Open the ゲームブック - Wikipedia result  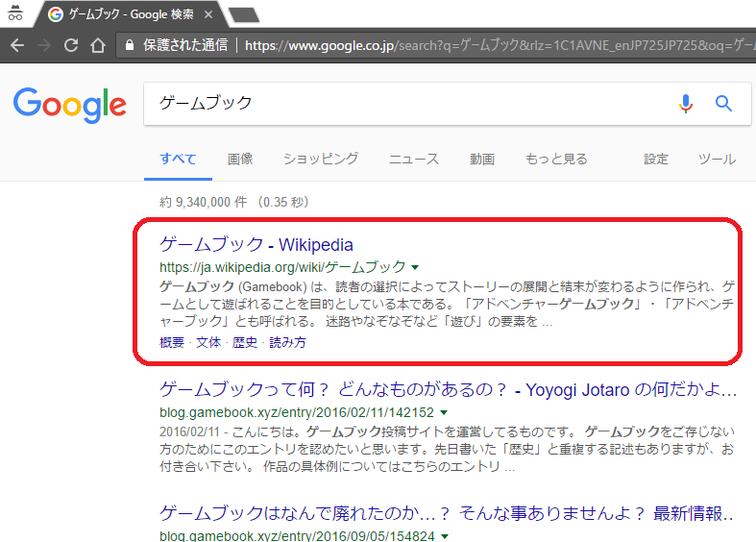[256, 244]
